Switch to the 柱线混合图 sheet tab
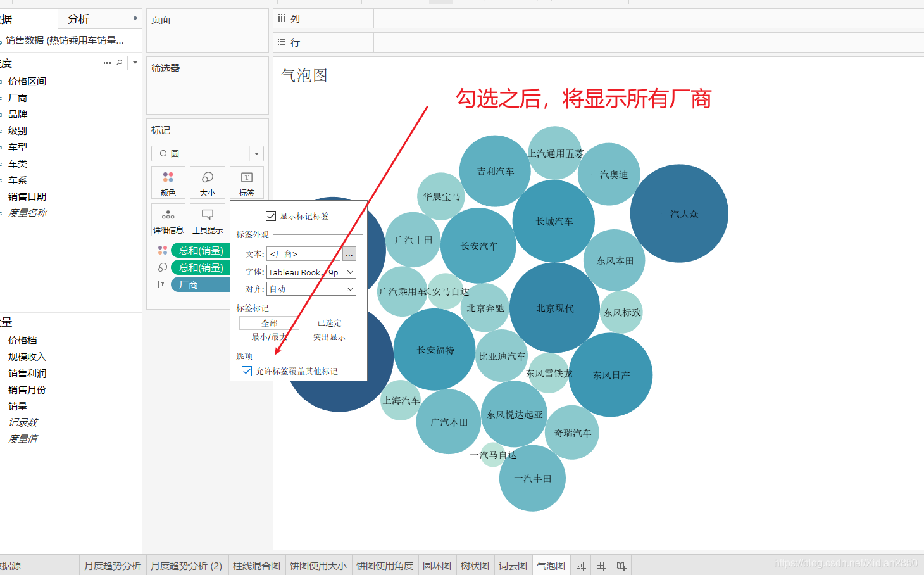Screen dimensions: 924x575 tap(256, 566)
